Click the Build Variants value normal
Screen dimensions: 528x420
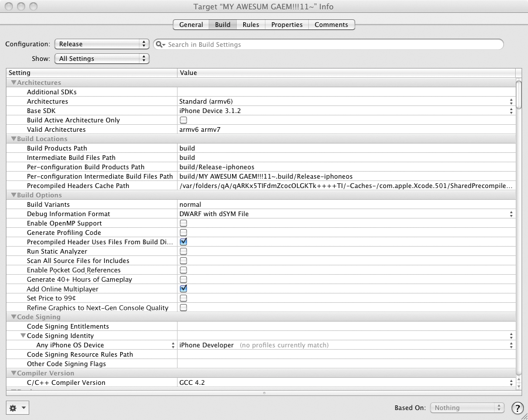click(190, 204)
